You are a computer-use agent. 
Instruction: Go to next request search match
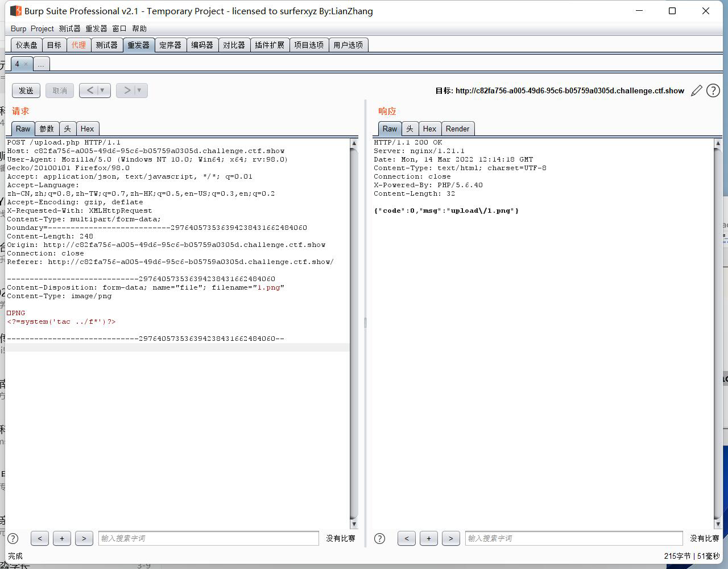(84, 538)
